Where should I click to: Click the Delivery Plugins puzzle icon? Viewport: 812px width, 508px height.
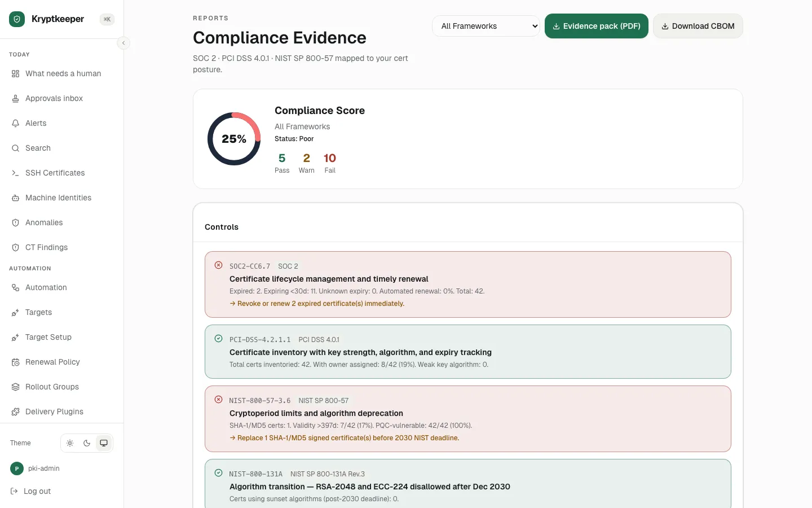point(16,411)
